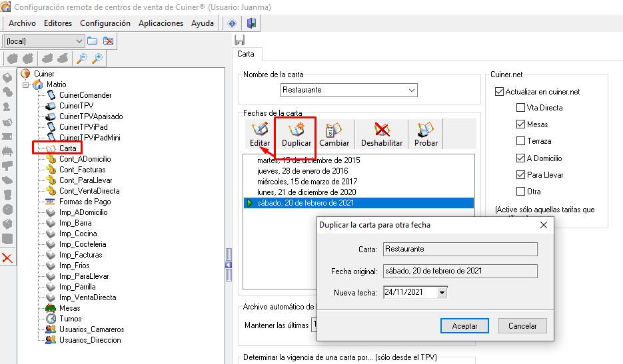
Task: Enable the Vta Directa checkbox
Action: (520, 108)
